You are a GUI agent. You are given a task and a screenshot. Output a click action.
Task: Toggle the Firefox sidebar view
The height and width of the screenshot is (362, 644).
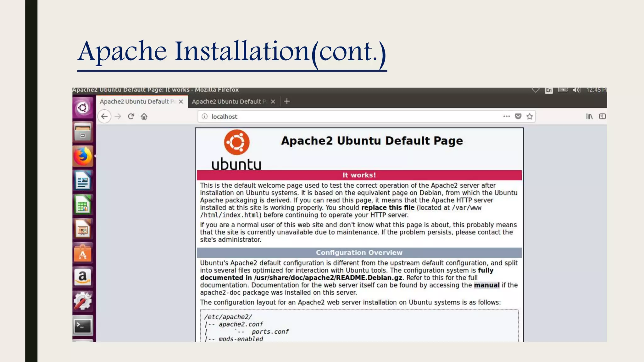[602, 117]
